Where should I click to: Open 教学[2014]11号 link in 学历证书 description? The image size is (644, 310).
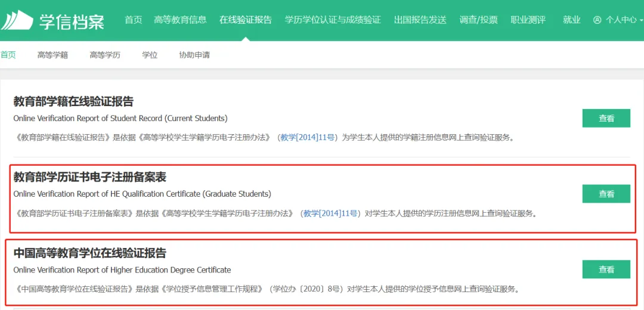coord(330,213)
